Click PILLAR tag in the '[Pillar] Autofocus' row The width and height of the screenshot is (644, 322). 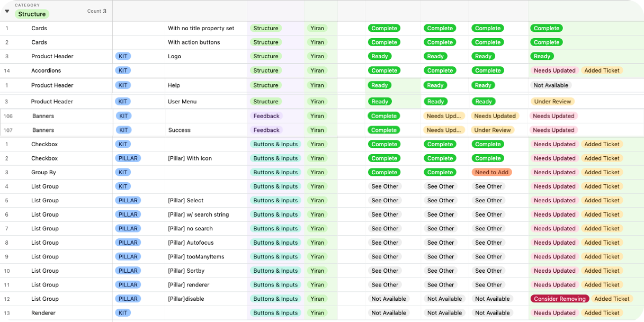[128, 243]
